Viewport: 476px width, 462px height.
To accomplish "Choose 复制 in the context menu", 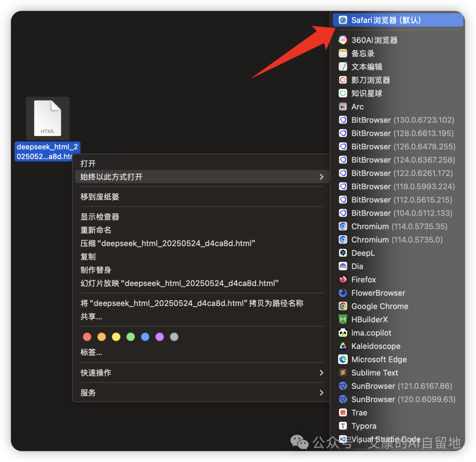I will 201,257.
